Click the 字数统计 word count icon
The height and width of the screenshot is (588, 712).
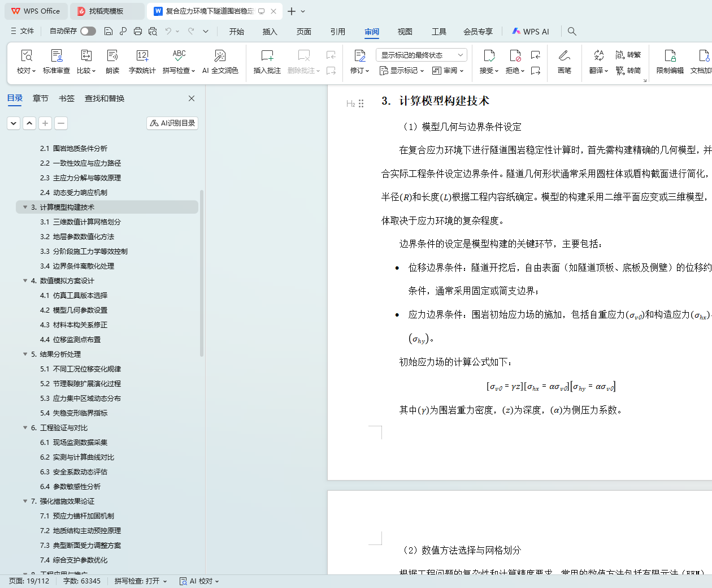coord(142,56)
